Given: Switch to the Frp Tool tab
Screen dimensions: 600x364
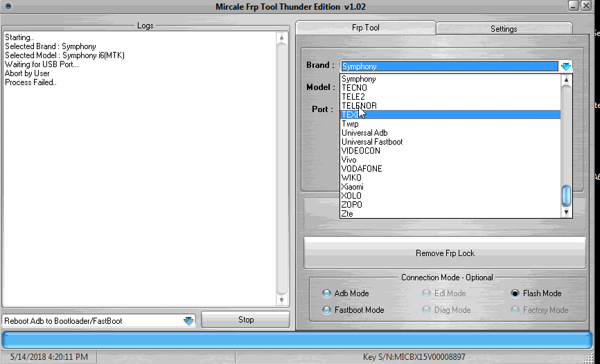Looking at the screenshot, I should pos(365,28).
